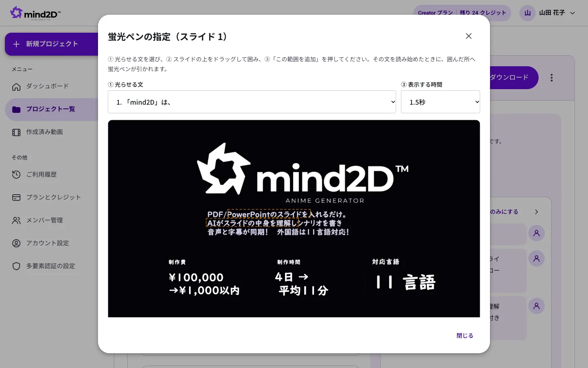Click the 閉じる button in dialog
588x368 pixels.
coord(465,336)
